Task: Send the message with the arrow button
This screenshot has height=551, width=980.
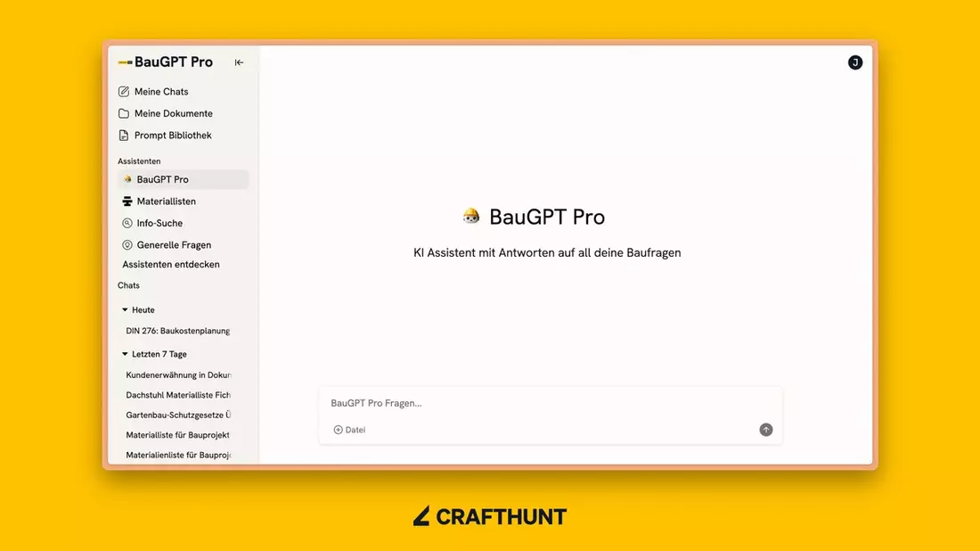Action: (x=765, y=430)
